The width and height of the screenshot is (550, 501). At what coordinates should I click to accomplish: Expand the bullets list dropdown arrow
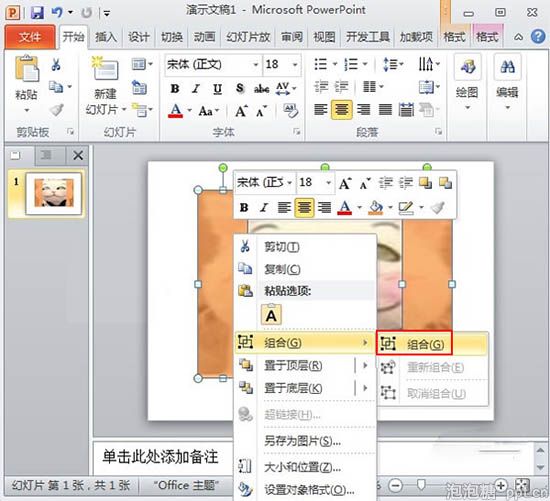coord(335,64)
